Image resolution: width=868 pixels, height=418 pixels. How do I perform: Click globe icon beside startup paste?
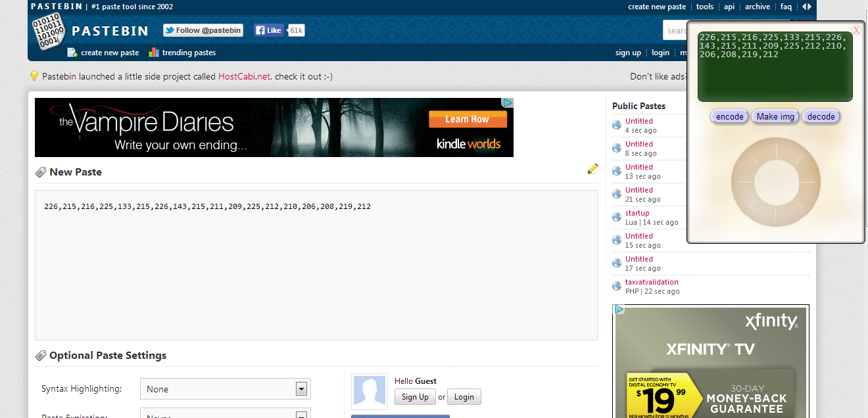coord(617,217)
